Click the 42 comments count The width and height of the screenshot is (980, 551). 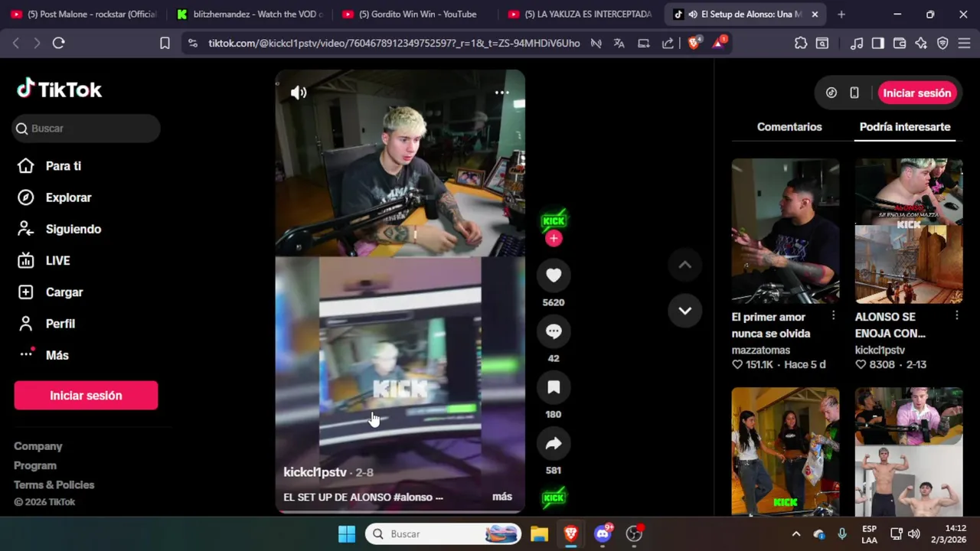coord(554,358)
